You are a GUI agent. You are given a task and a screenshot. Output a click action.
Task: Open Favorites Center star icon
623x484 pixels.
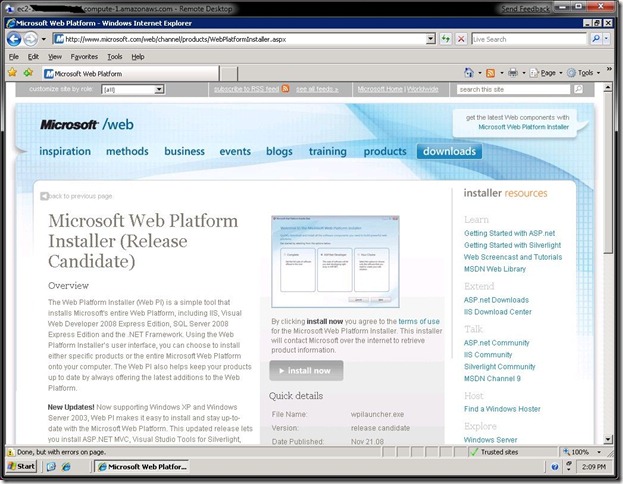coord(13,73)
